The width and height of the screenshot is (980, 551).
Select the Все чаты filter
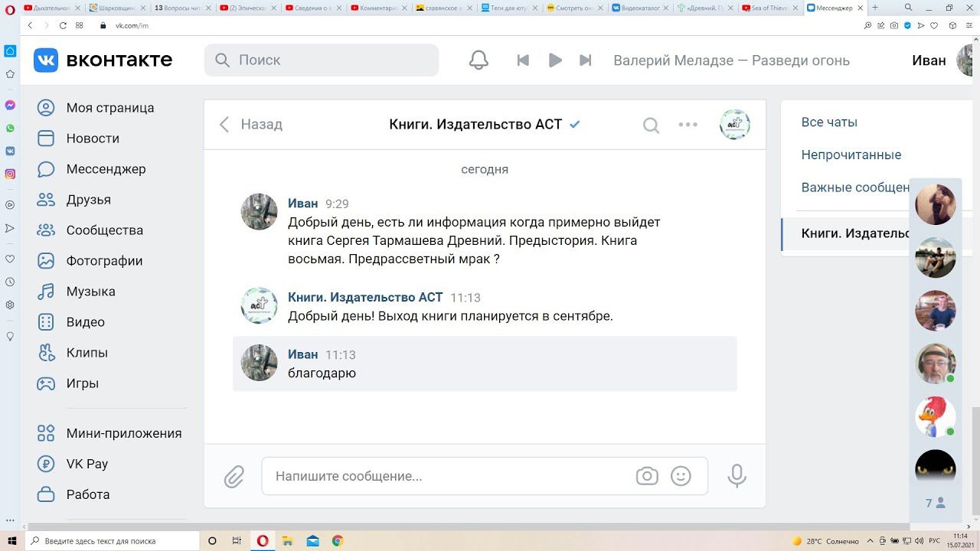pos(829,122)
